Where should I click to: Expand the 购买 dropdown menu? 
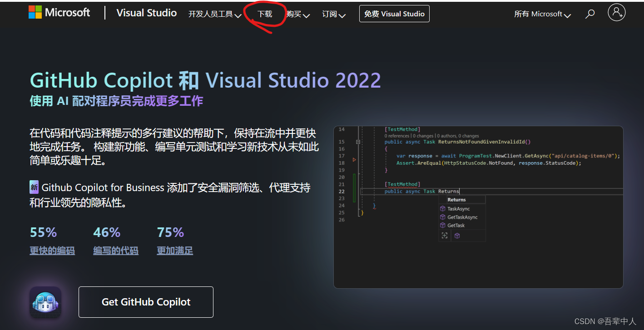click(x=298, y=15)
